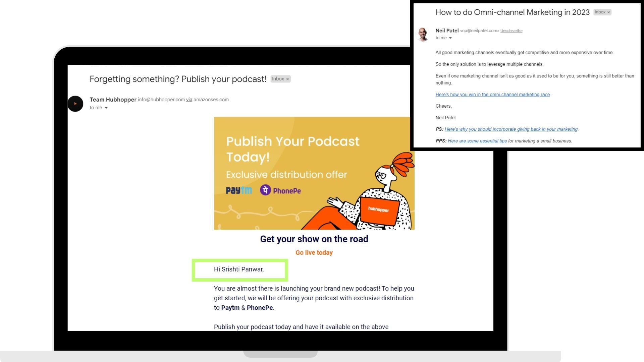
Task: Open the 'essential tips' PPS link
Action: pyautogui.click(x=477, y=141)
